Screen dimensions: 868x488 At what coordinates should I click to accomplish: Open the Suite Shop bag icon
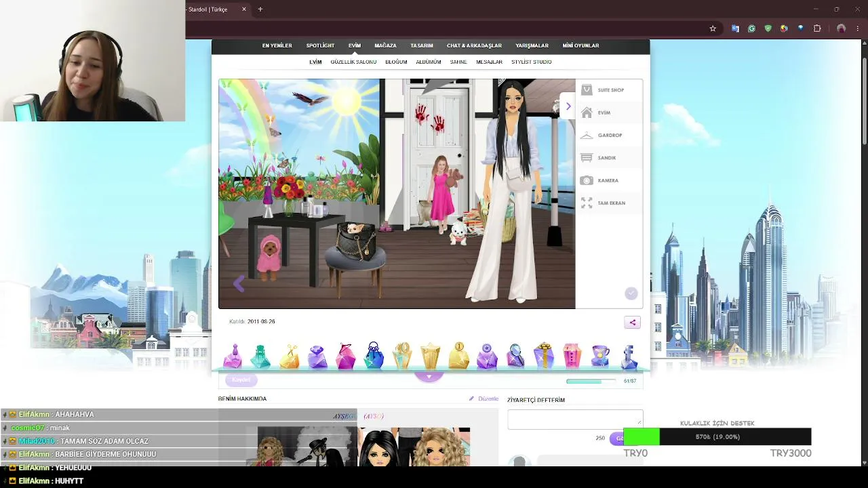587,89
